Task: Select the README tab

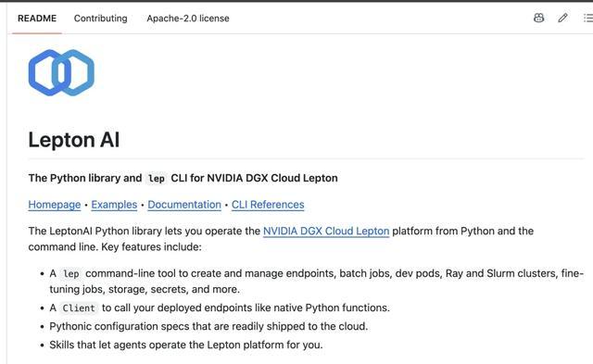Action: pyautogui.click(x=37, y=19)
